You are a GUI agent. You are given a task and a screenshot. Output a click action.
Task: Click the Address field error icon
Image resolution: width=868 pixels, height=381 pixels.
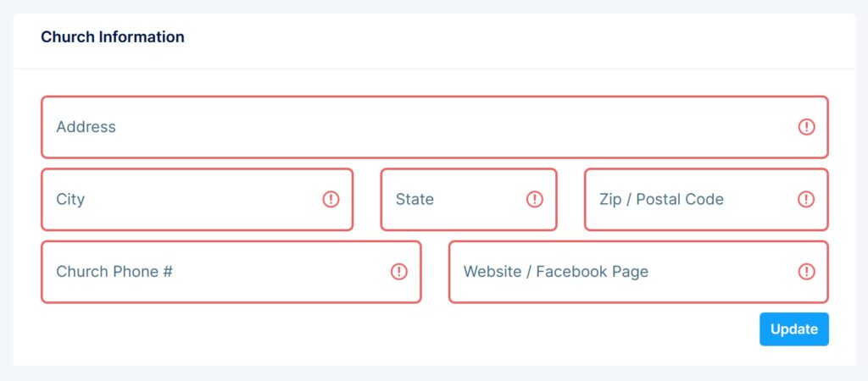tap(806, 127)
